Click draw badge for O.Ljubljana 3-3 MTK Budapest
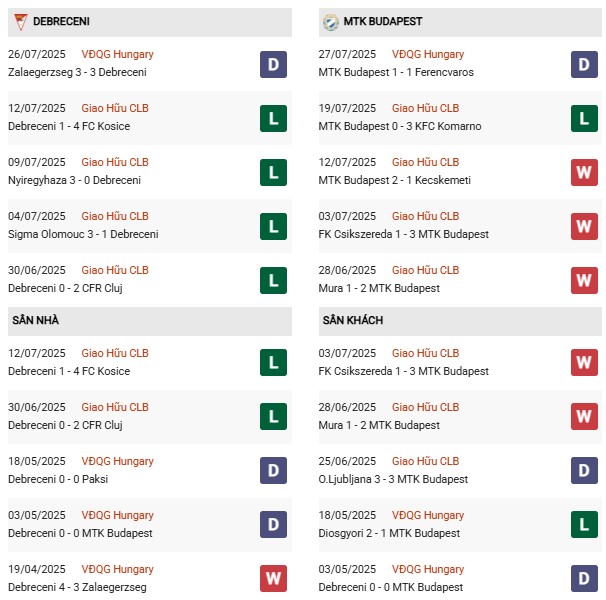The width and height of the screenshot is (606, 600). click(x=584, y=471)
